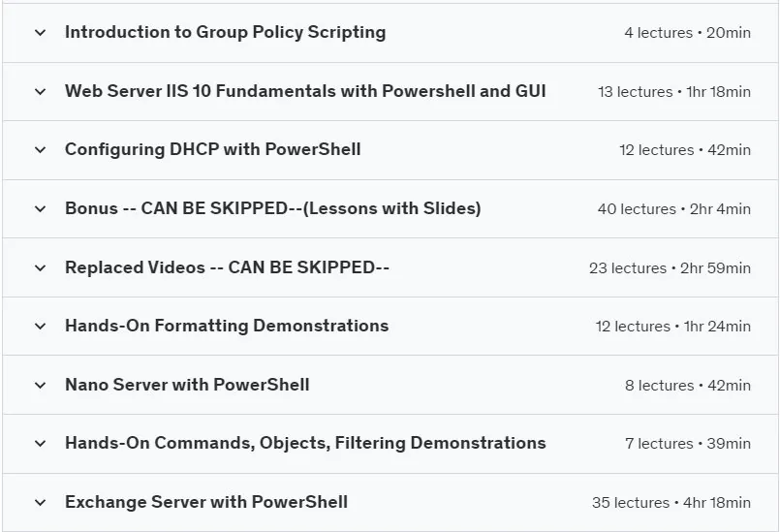
Task: Expand Hands-On Formatting Demonstrations chevron
Action: coord(41,327)
